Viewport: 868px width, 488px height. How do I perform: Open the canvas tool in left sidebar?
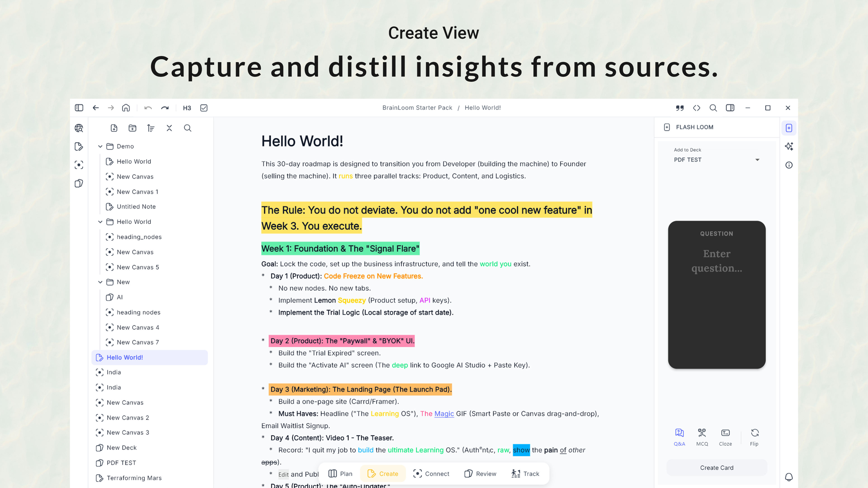78,165
